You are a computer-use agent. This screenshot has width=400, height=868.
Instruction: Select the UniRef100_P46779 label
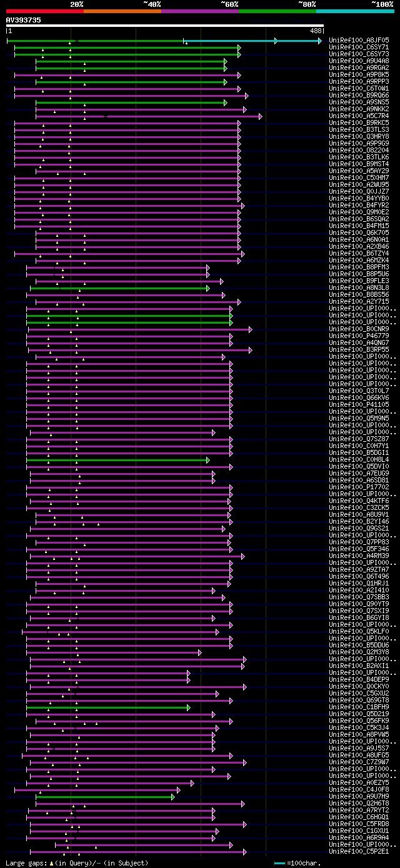point(359,336)
